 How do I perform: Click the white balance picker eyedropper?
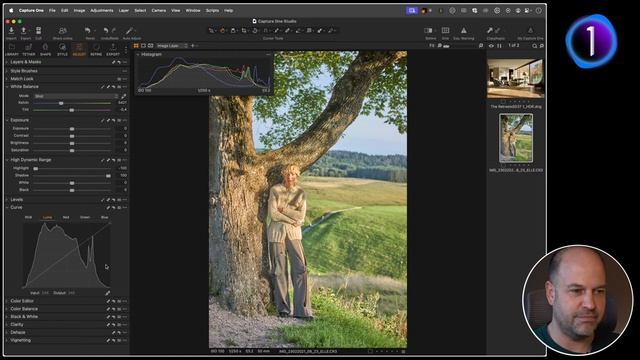pos(123,96)
